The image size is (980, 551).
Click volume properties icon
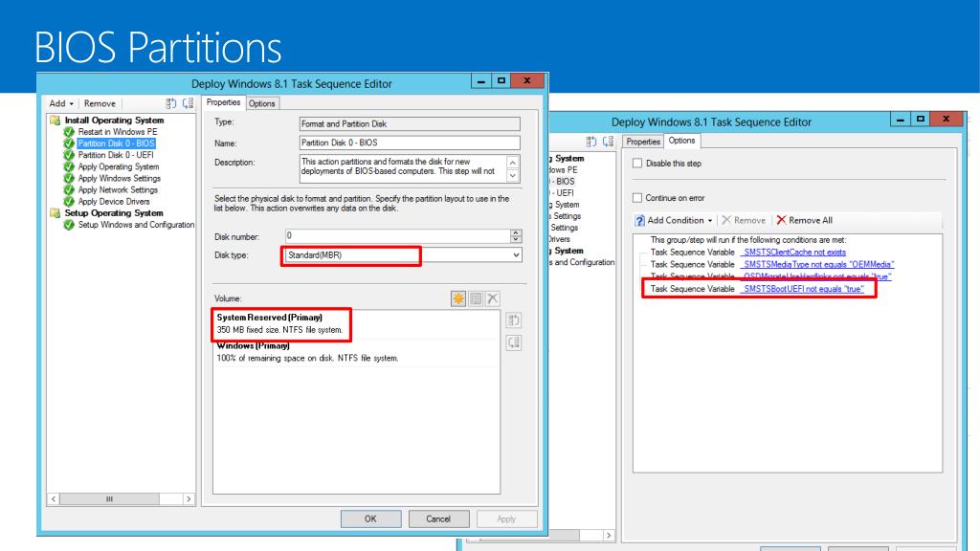(476, 298)
